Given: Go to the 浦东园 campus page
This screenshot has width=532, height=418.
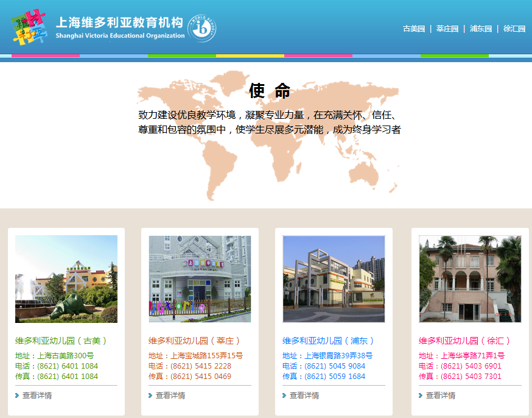Looking at the screenshot, I should pos(481,29).
